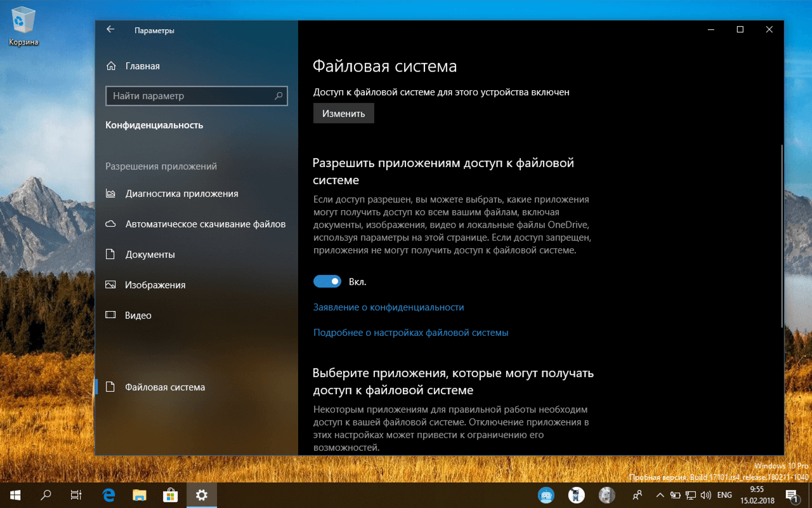Open the Заявление о конфиденциальности link
The image size is (812, 508).
[389, 307]
